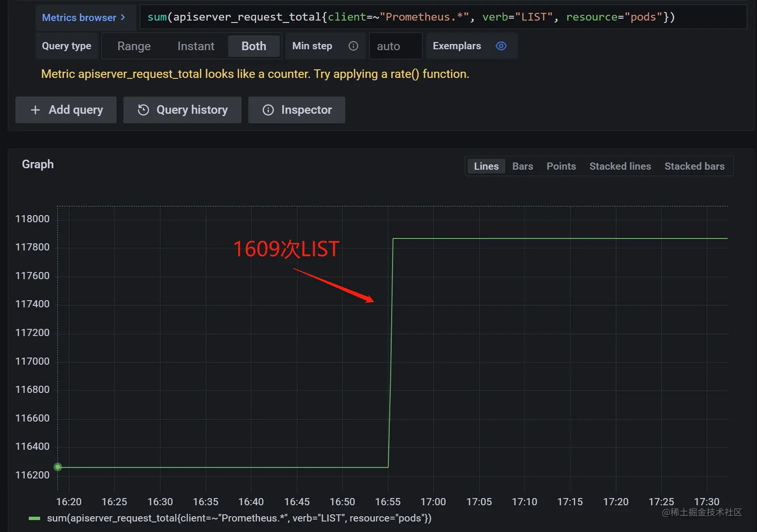Click the plus icon on Add query

click(x=35, y=110)
